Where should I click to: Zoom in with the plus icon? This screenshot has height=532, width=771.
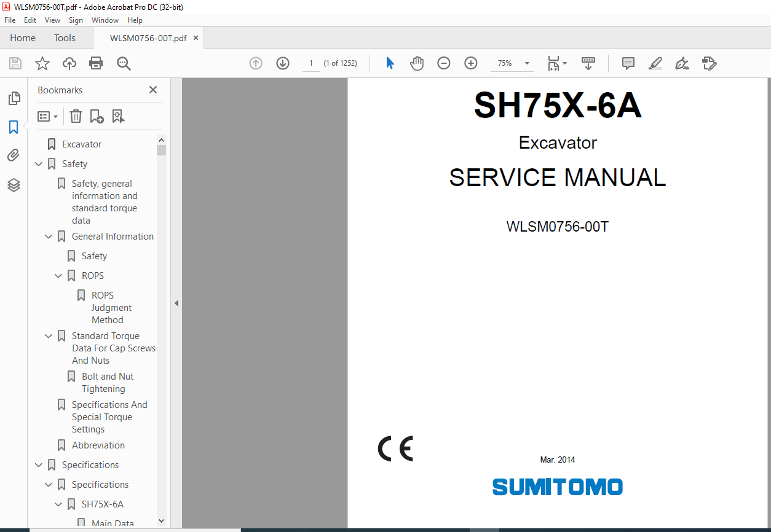471,63
